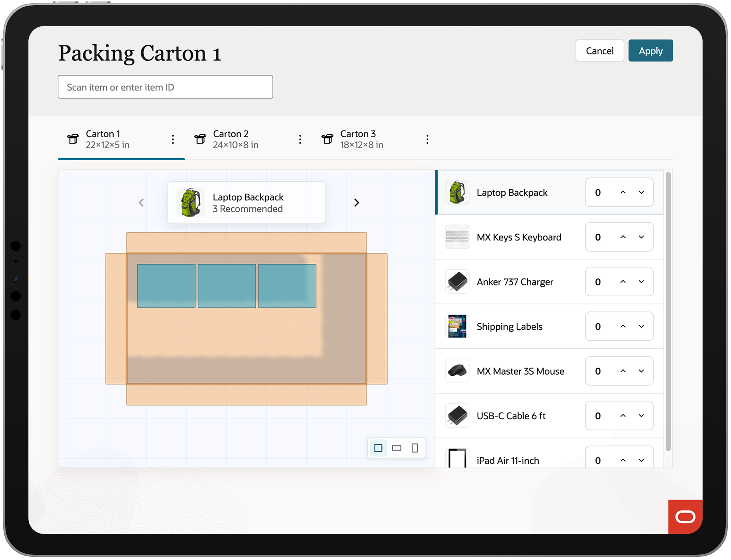Increase Laptop Backpack quantity
Screen dimensions: 731x560
(x=623, y=192)
